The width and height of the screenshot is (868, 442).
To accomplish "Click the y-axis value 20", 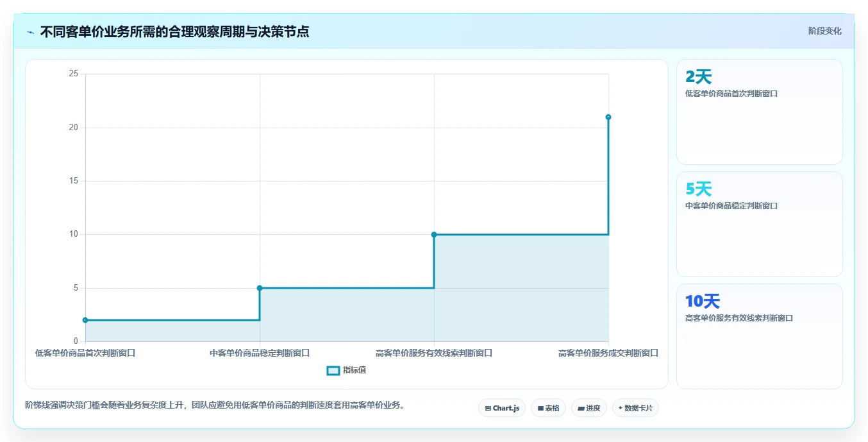I will point(74,128).
